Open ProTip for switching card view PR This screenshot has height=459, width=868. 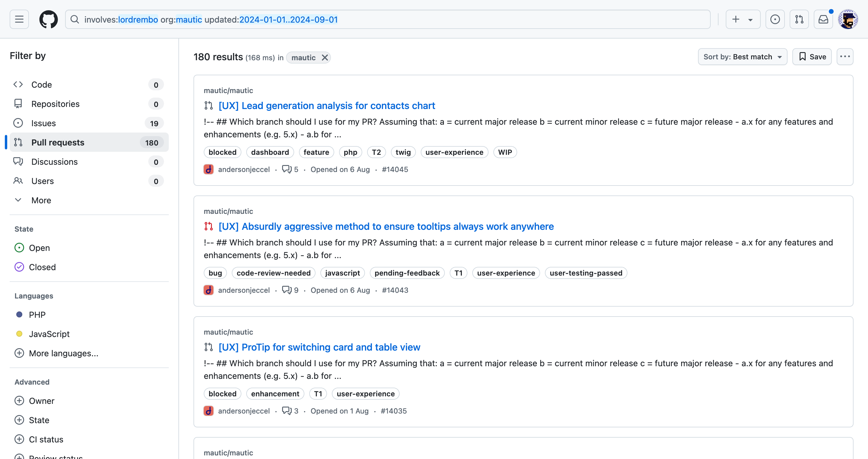[x=319, y=347]
